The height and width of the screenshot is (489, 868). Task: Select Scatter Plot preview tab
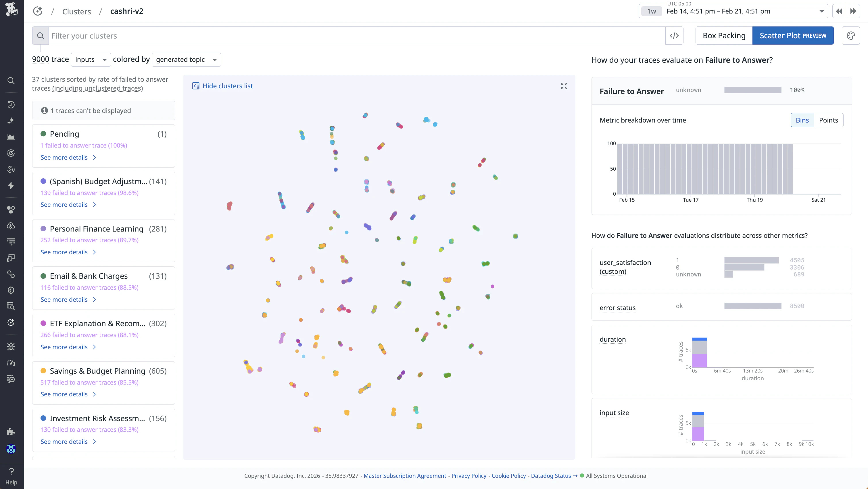[x=792, y=36]
